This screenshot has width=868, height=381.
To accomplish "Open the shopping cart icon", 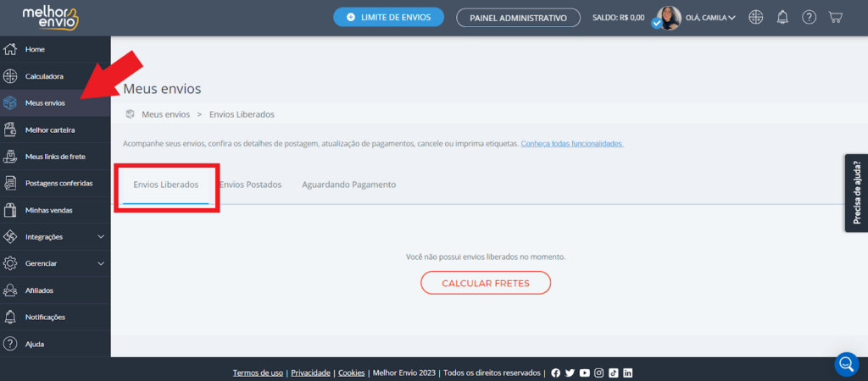I will point(835,17).
